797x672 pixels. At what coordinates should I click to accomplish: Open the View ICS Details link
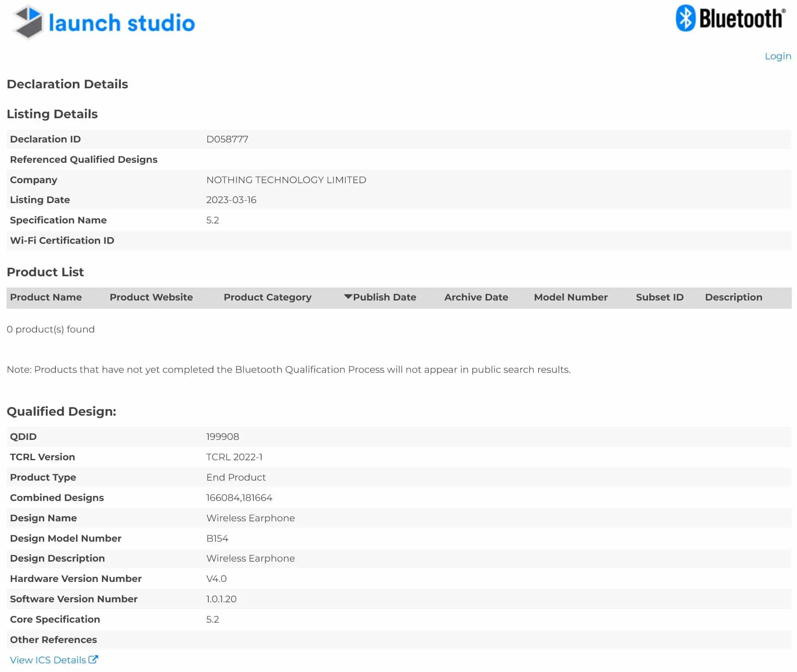[48, 660]
